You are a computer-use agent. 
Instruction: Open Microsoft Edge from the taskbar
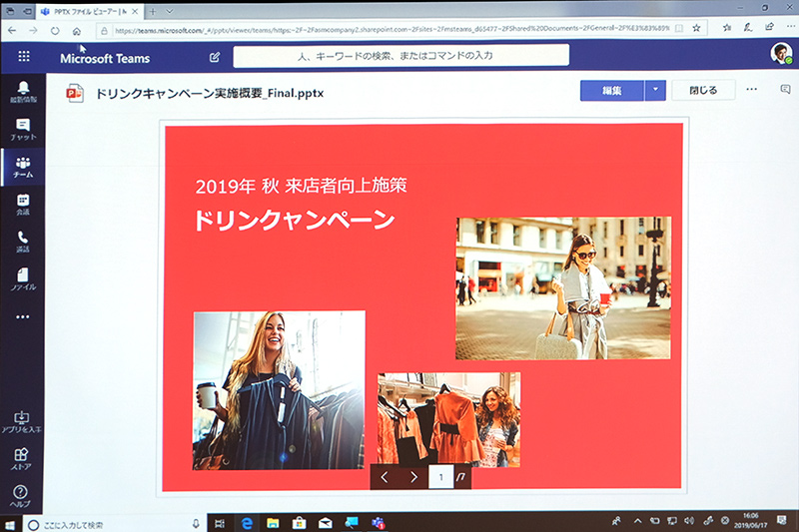coord(247,523)
